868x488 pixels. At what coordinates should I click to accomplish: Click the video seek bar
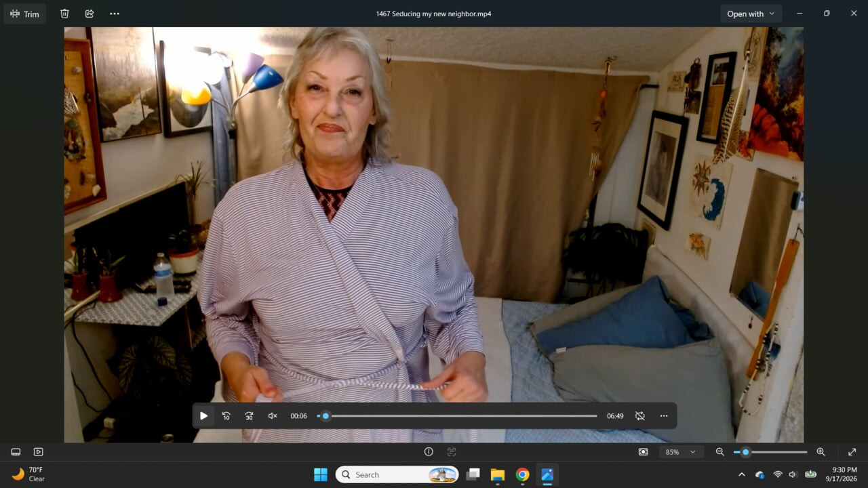457,416
